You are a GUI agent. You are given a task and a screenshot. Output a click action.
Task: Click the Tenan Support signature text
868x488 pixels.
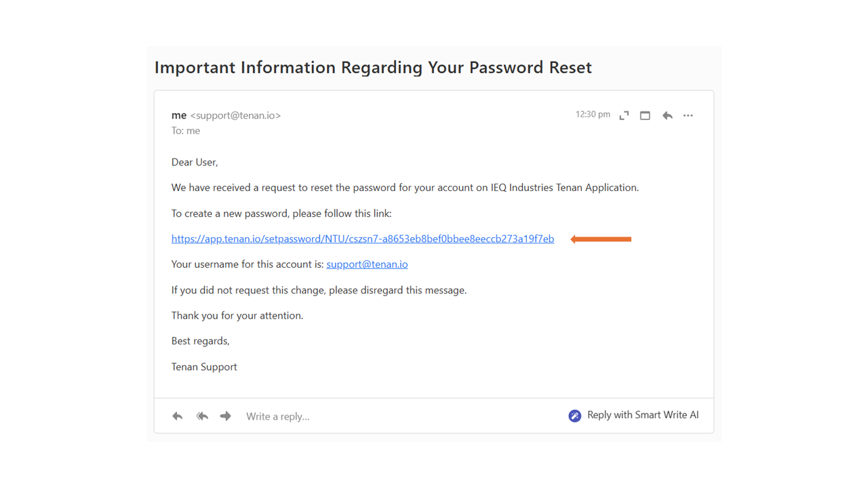click(204, 367)
